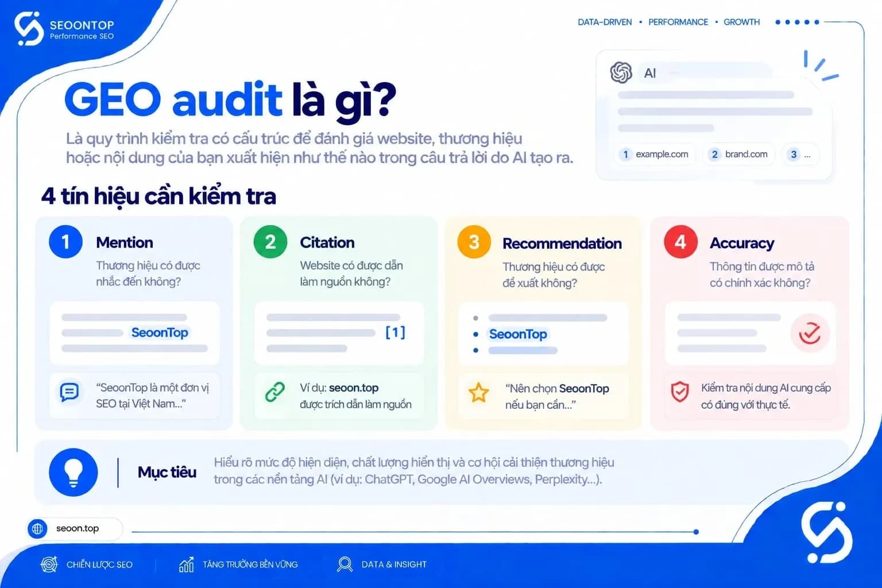The image size is (882, 588).
Task: Click TĂNG TRƯỞNG BỀN VỮNG in the footer
Action: click(x=250, y=564)
